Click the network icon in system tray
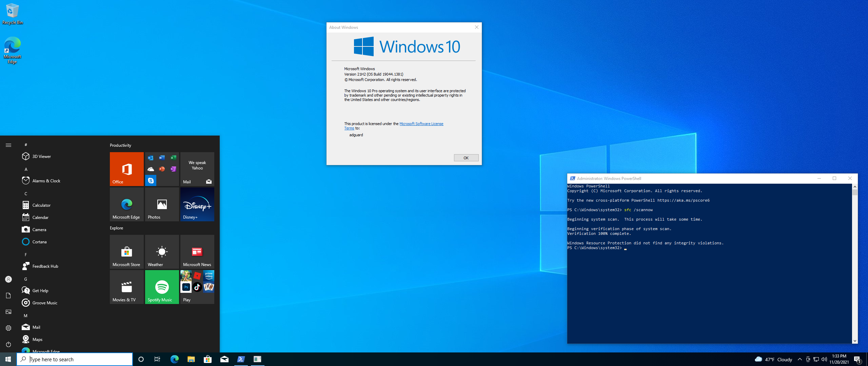This screenshot has width=868, height=366. (x=816, y=359)
